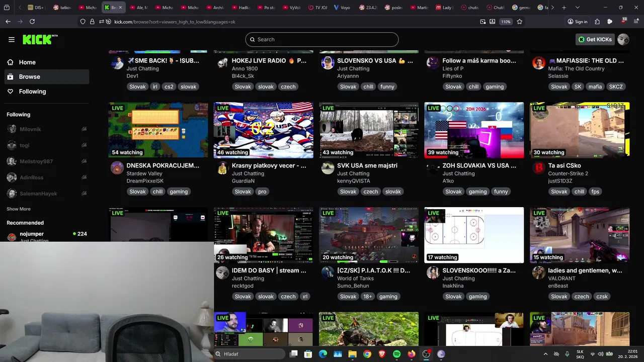Click GuardiaN channel avatar
The image size is (644, 362).
[222, 168]
